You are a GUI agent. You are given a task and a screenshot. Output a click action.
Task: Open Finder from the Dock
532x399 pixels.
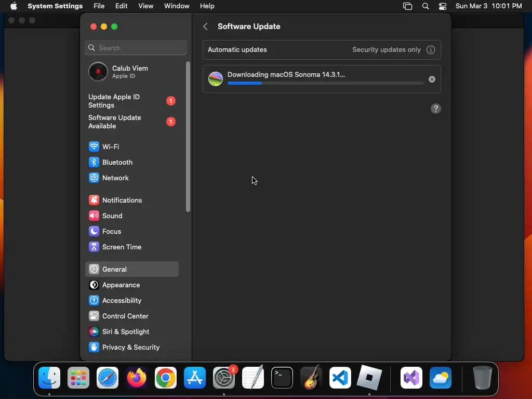pyautogui.click(x=49, y=378)
